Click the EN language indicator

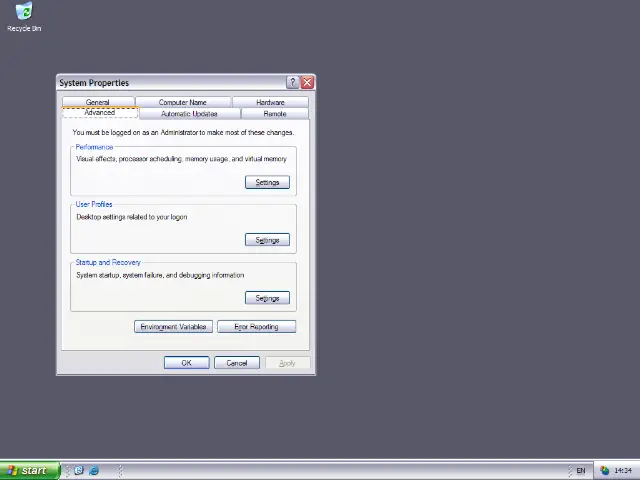point(581,471)
